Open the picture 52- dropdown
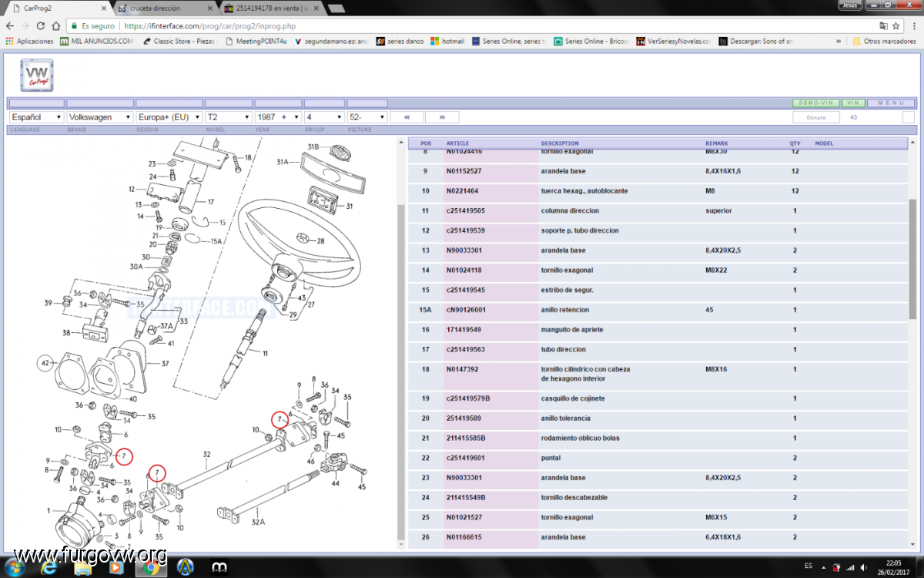Image resolution: width=924 pixels, height=578 pixels. point(367,117)
